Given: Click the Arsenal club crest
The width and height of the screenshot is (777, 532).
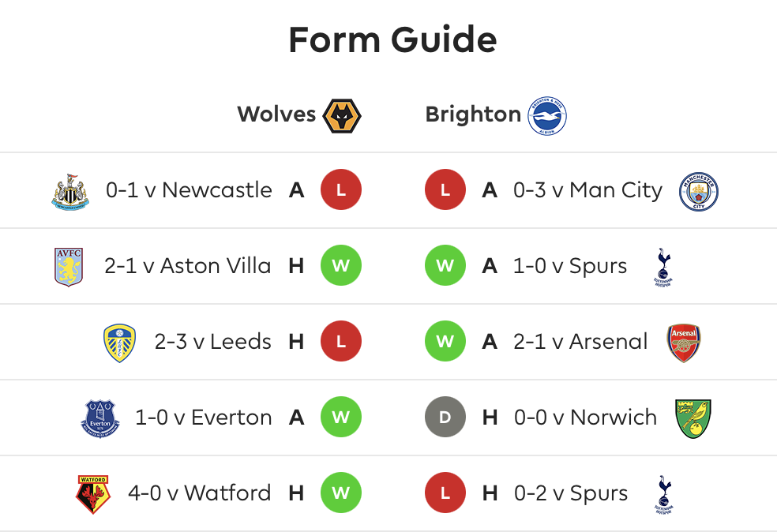Looking at the screenshot, I should click(683, 343).
